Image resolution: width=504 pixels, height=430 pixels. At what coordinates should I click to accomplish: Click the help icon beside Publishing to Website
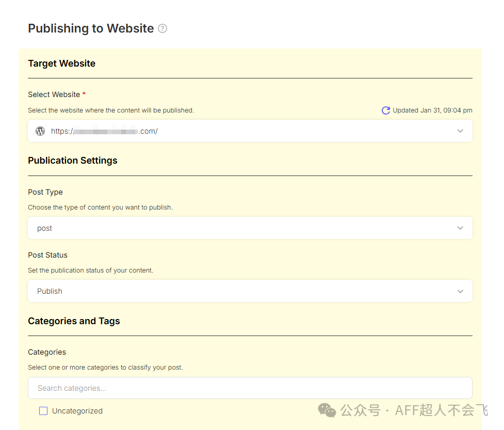[162, 28]
